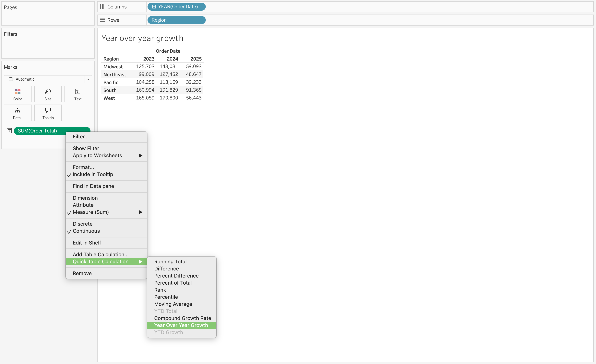The height and width of the screenshot is (364, 596).
Task: Select the Discrete option
Action: tap(82, 224)
